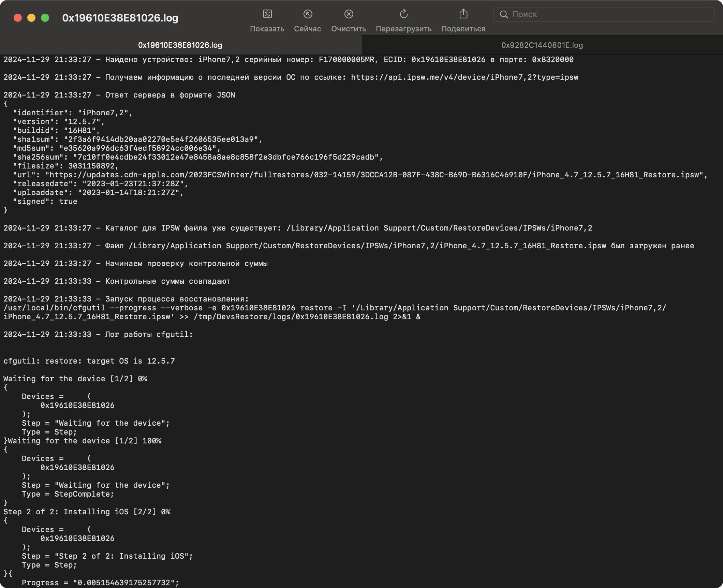The image size is (723, 588).
Task: Click "cfgutil: restore: target OS is 12.5.7"
Action: tap(89, 361)
